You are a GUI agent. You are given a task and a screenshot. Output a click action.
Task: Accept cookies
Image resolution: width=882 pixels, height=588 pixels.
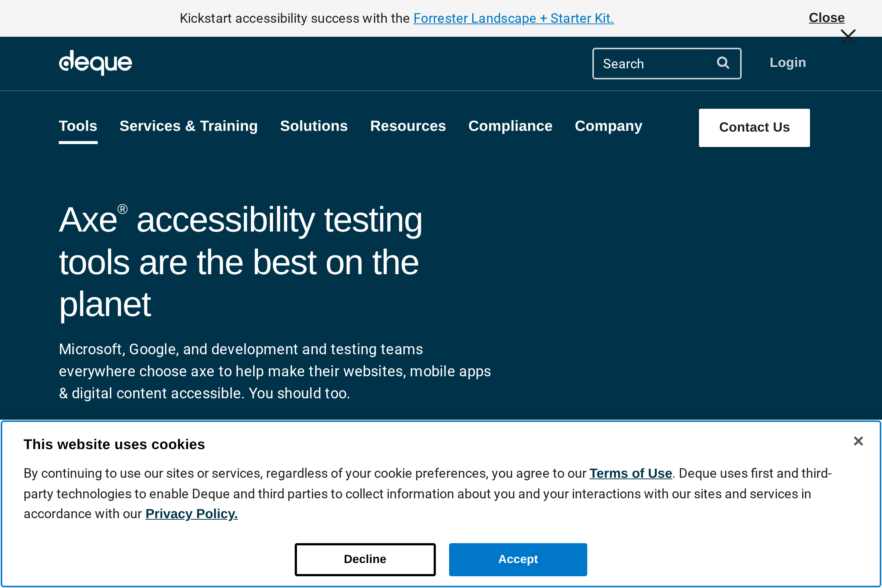518,559
